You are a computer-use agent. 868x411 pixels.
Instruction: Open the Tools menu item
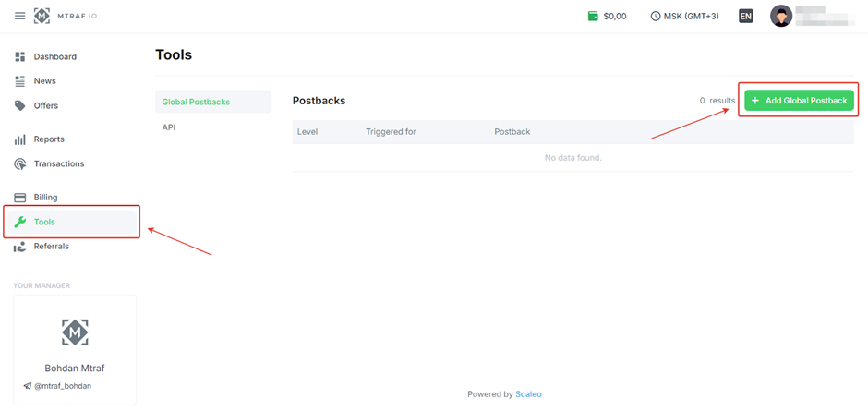point(44,222)
